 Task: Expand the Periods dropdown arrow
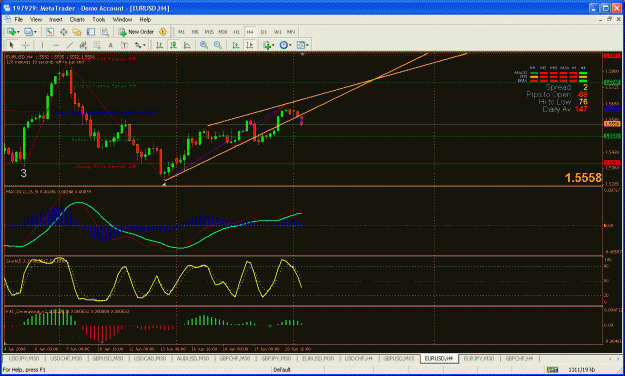coord(290,45)
